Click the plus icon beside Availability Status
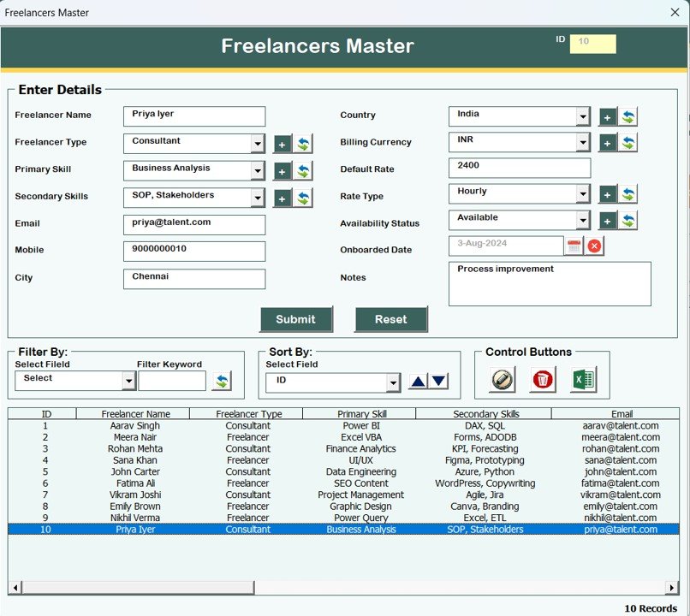Image resolution: width=690 pixels, height=616 pixels. [607, 220]
